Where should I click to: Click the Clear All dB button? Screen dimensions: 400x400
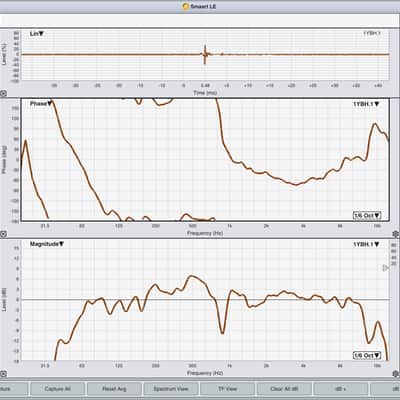[x=284, y=389]
